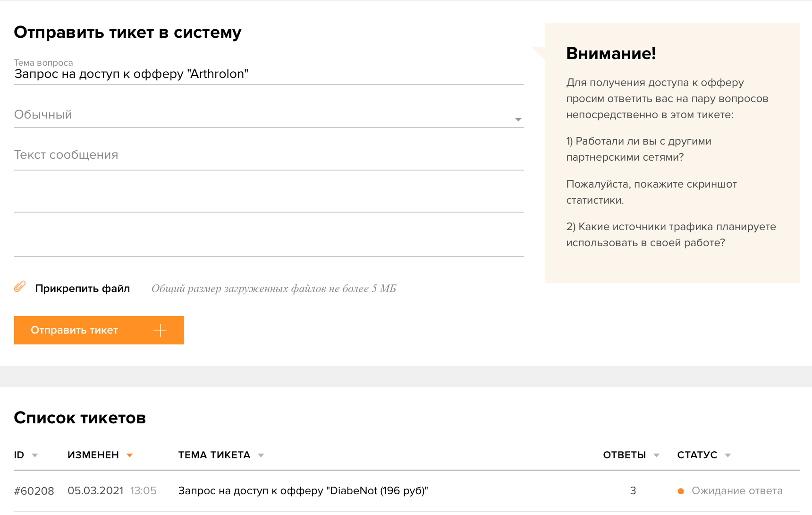This screenshot has width=812, height=515.
Task: Click the Прикрепить файл link
Action: pyautogui.click(x=82, y=289)
